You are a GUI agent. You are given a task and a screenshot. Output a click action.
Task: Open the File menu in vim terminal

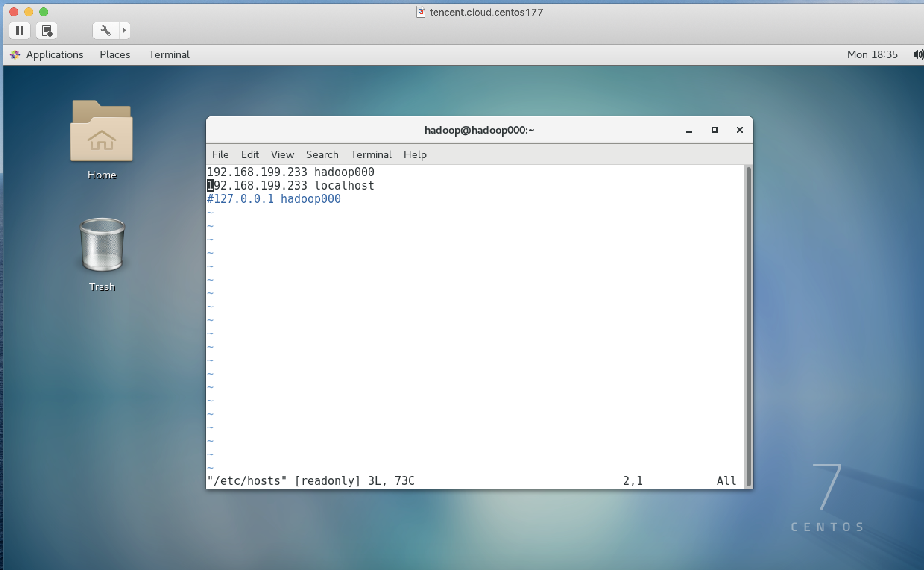coord(220,154)
